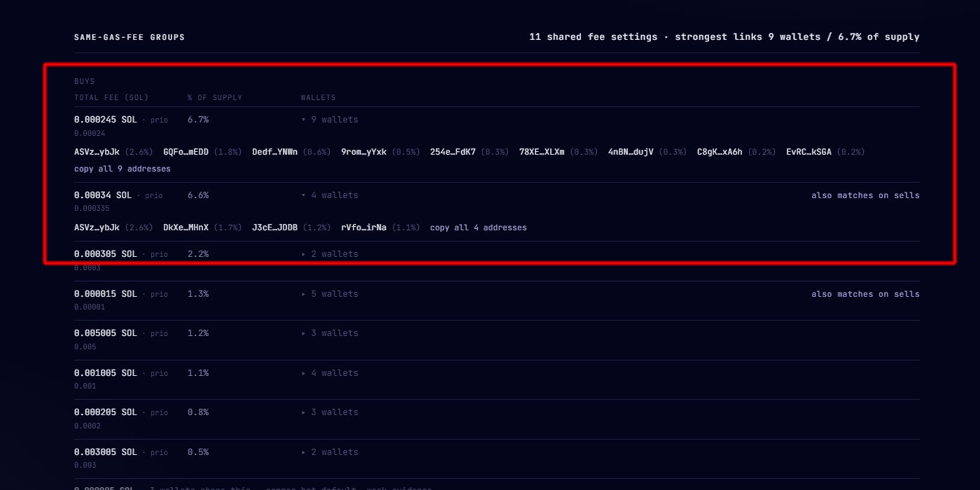The height and width of the screenshot is (490, 980).
Task: Click the SAME-GAS-FEE GROUPS heading
Action: point(129,37)
